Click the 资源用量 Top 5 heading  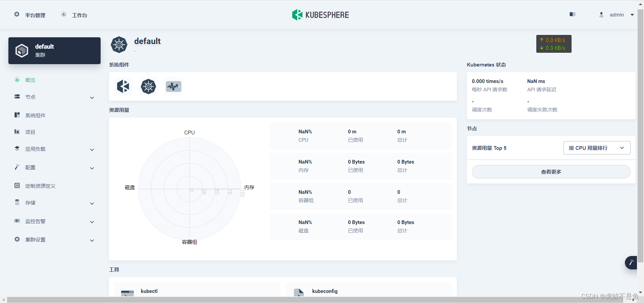489,148
